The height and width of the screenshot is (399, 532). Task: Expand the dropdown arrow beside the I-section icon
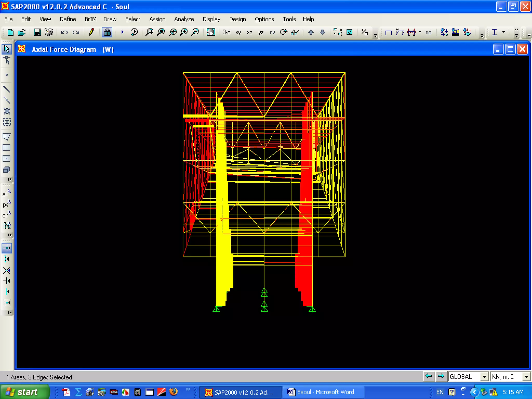tap(504, 32)
